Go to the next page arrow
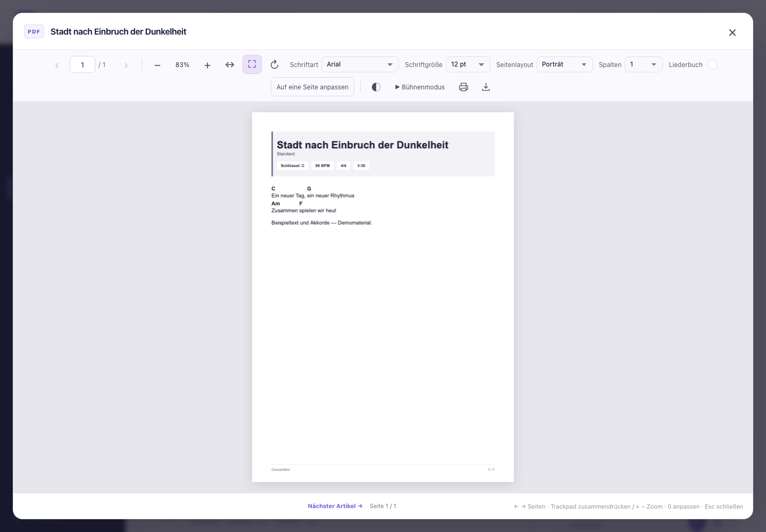This screenshot has height=532, width=766. (126, 65)
